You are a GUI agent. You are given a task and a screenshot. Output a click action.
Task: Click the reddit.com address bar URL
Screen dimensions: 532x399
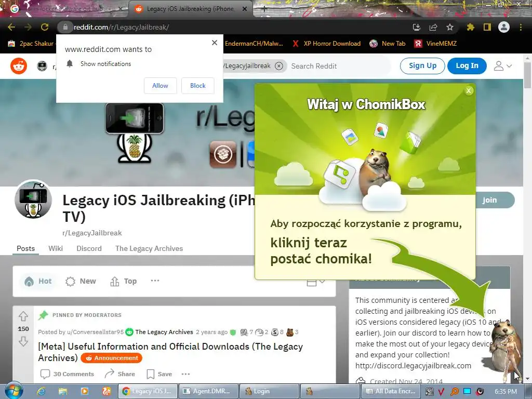(x=121, y=27)
